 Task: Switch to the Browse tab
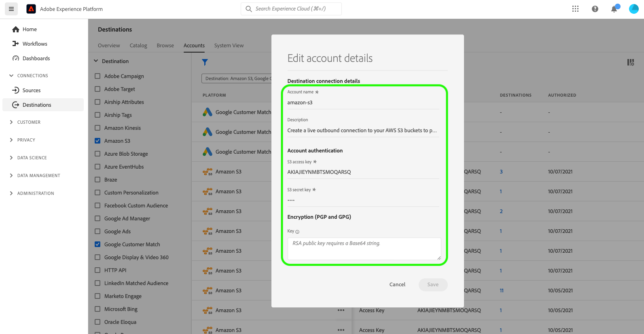(x=165, y=46)
